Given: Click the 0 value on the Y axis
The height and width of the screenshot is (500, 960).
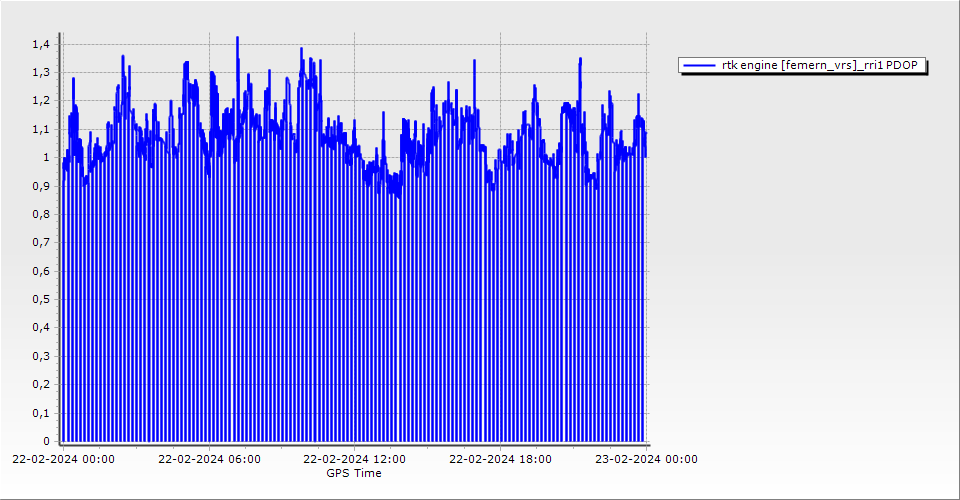Looking at the screenshot, I should click(46, 441).
